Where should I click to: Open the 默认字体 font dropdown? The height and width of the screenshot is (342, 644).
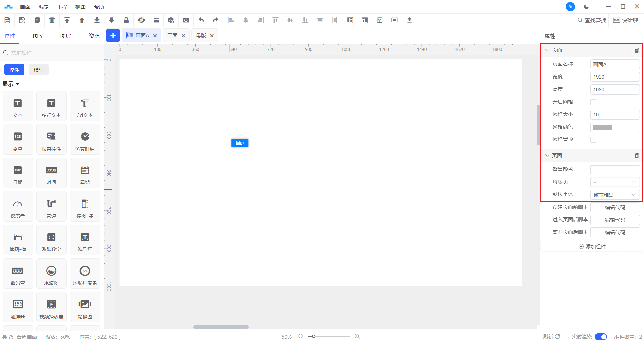coord(614,195)
